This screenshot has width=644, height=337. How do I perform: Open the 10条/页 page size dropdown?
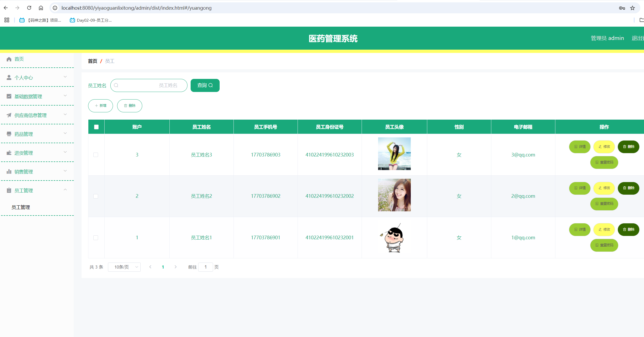124,267
